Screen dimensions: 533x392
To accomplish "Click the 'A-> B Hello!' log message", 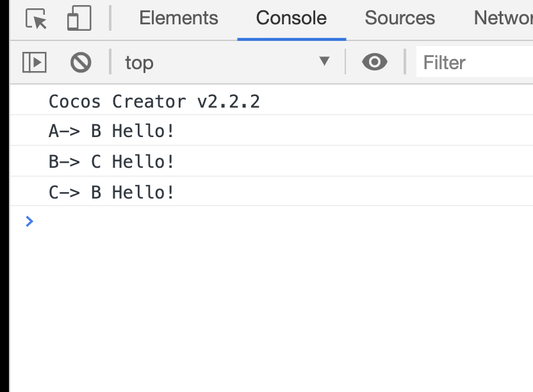I will pos(111,131).
